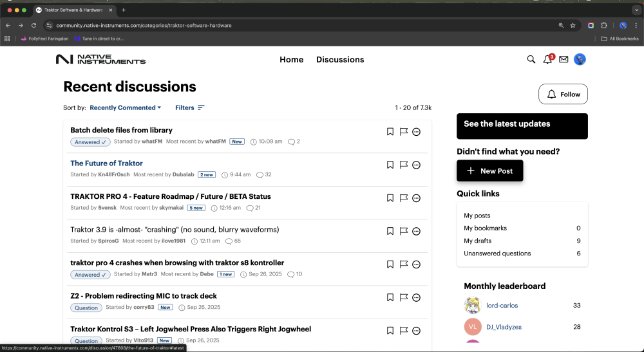View lord-carlos profile from leaderboard
This screenshot has height=352, width=644.
coord(502,305)
